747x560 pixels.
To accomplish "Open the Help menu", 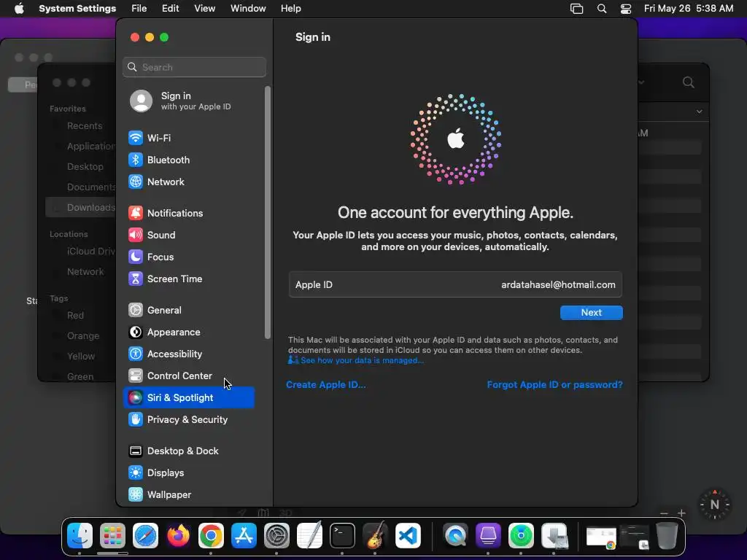I will [x=290, y=9].
